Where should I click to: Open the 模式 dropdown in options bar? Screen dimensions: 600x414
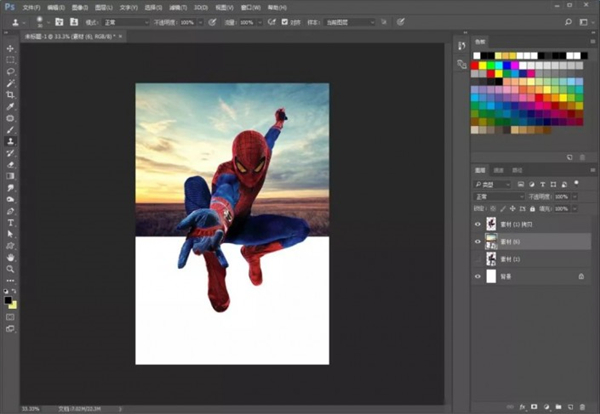(x=128, y=21)
